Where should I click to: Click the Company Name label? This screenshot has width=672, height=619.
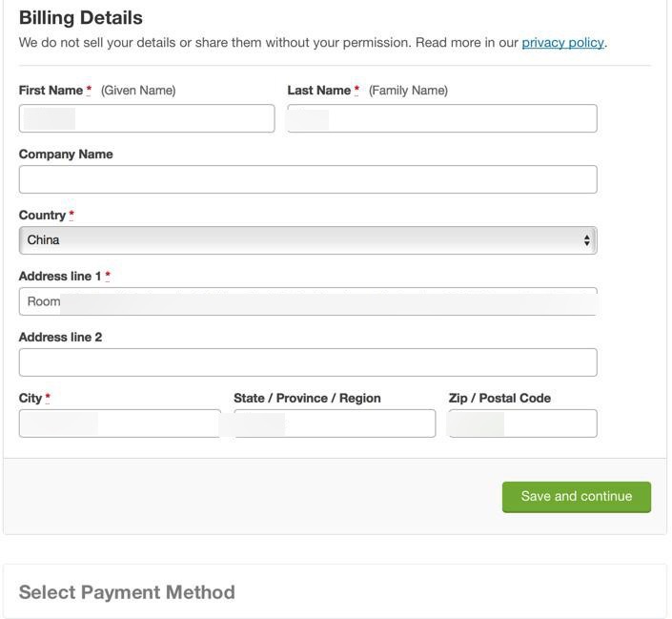66,155
